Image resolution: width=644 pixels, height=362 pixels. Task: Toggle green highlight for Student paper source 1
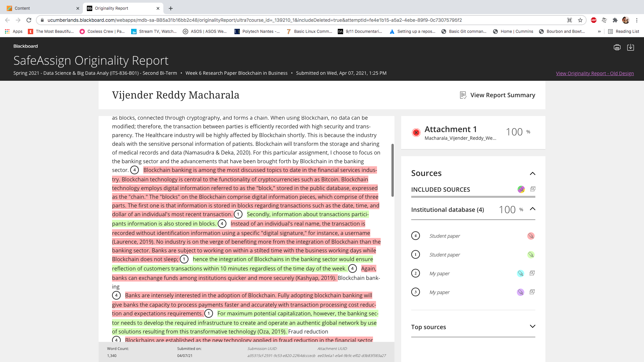coord(531,255)
